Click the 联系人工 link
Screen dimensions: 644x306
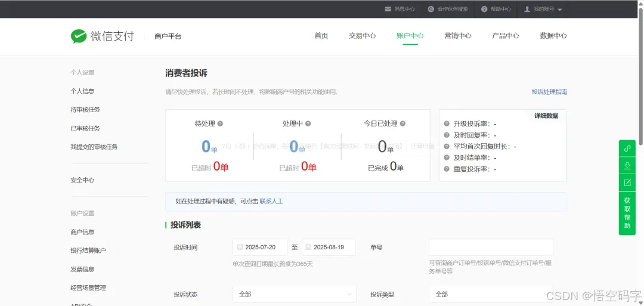[x=271, y=201]
